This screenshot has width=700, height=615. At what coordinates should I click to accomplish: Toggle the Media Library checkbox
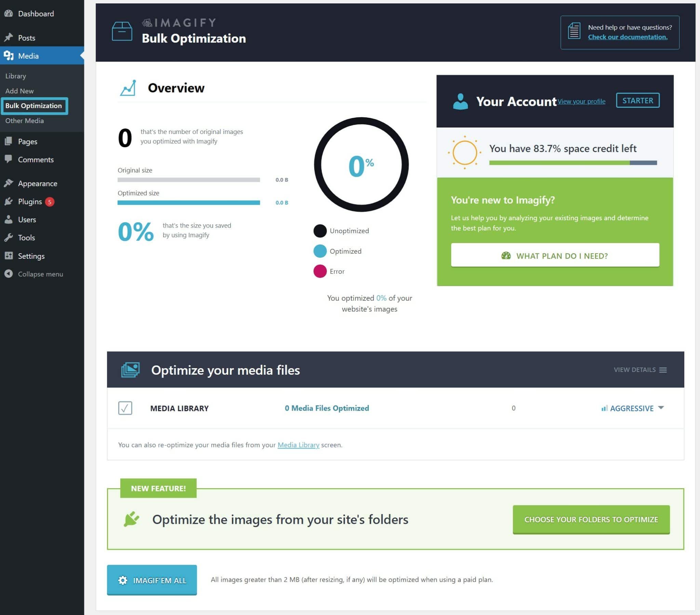(125, 408)
